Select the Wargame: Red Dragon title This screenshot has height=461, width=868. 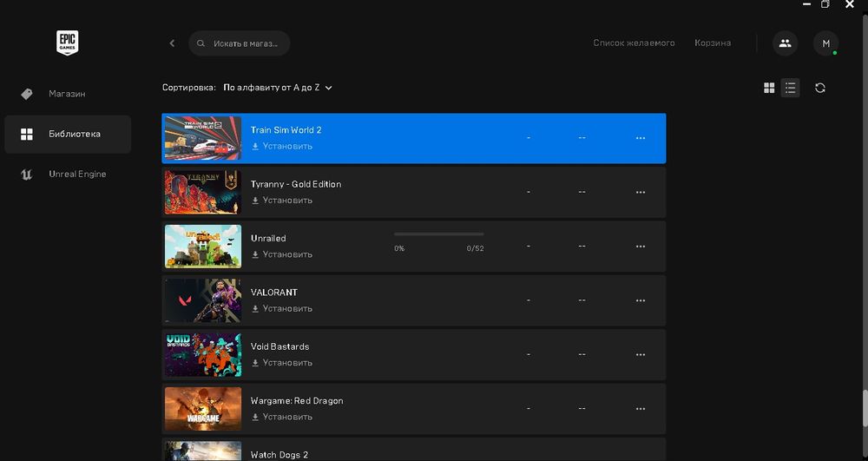pos(297,401)
